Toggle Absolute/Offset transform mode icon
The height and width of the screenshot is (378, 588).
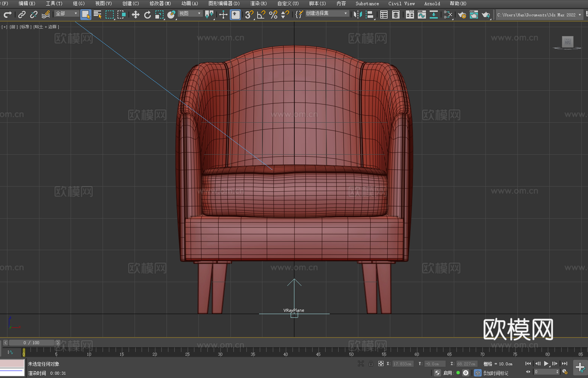[381, 364]
